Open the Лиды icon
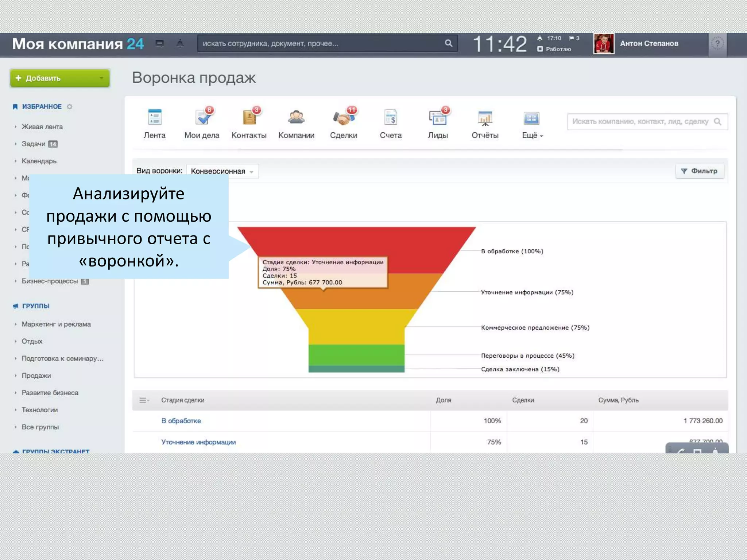 coord(438,118)
